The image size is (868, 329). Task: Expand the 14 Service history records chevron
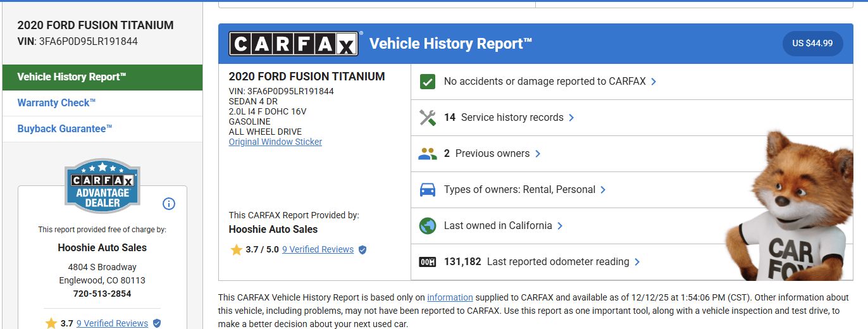(x=571, y=118)
